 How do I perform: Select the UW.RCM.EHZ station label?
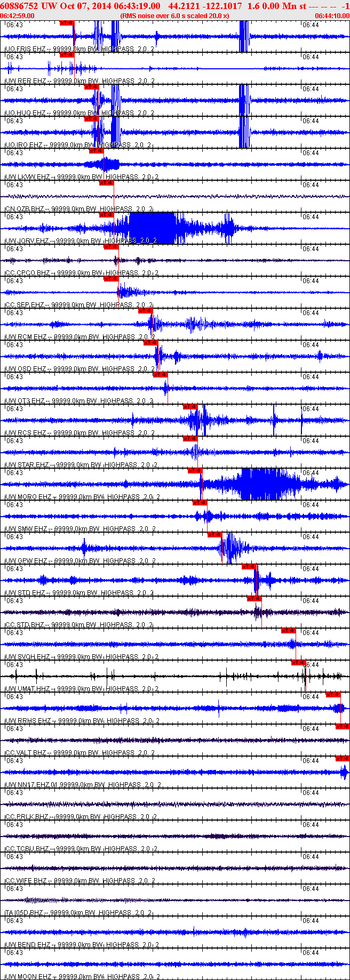click(x=79, y=337)
